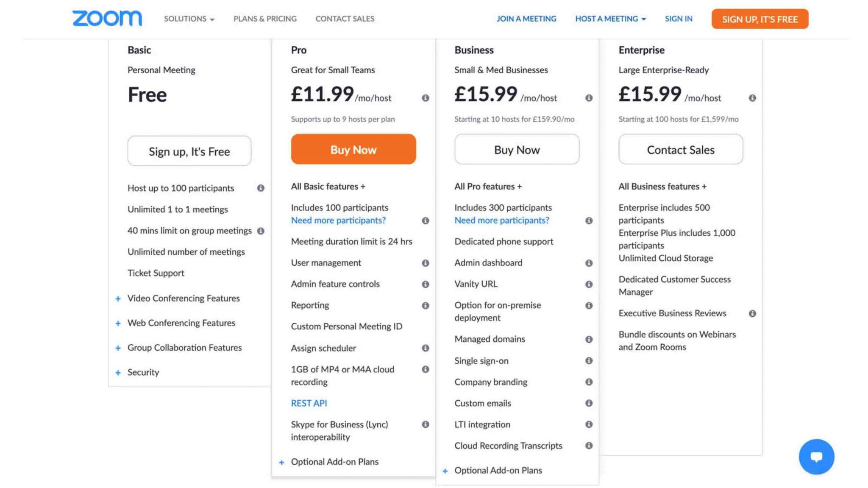Click info icon beside Enterprise price
The width and height of the screenshot is (868, 488).
(752, 98)
